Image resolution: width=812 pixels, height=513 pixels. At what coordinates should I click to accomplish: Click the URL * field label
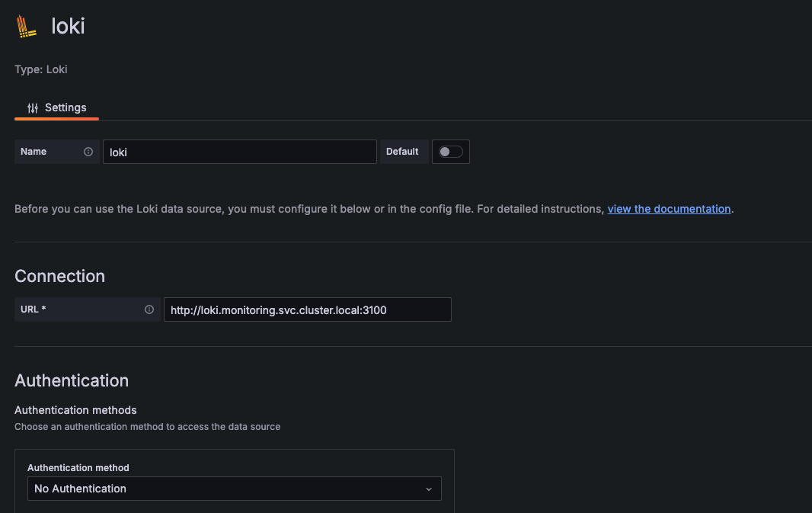pyautogui.click(x=34, y=309)
